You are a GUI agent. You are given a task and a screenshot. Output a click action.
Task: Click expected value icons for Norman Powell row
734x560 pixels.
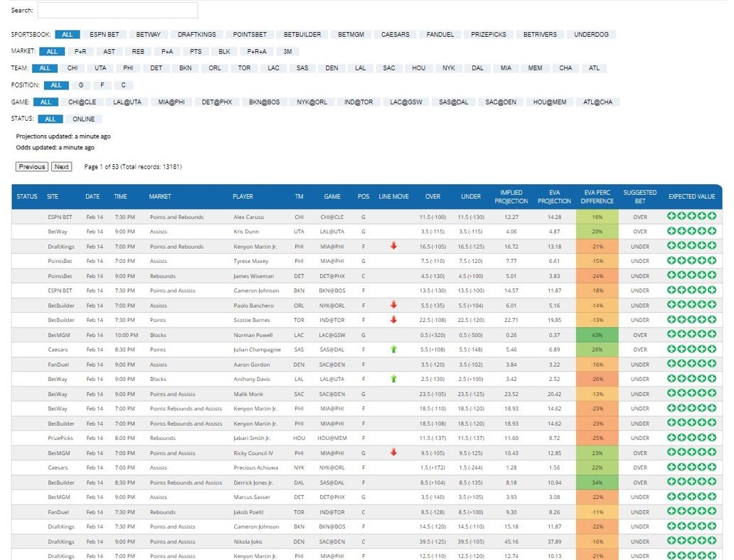(x=691, y=334)
